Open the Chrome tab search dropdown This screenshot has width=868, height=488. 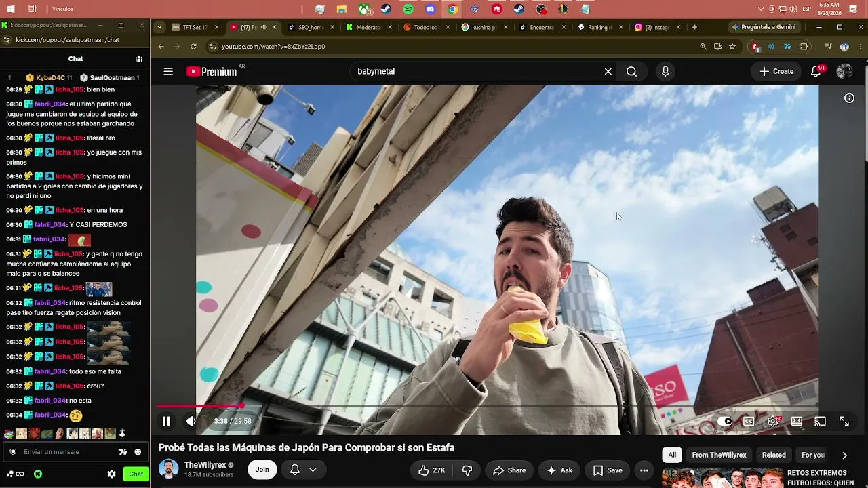[159, 27]
